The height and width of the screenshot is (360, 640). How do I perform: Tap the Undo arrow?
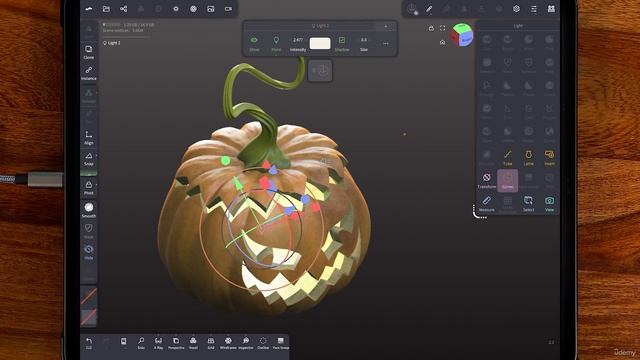(89, 343)
